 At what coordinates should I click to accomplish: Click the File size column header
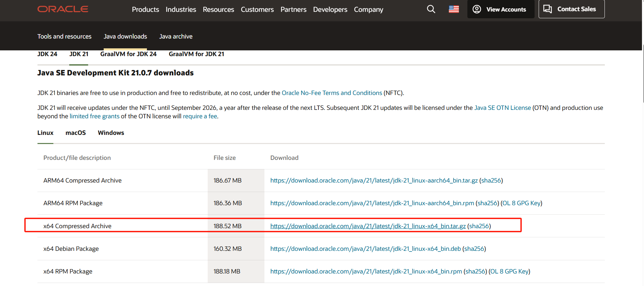point(225,158)
